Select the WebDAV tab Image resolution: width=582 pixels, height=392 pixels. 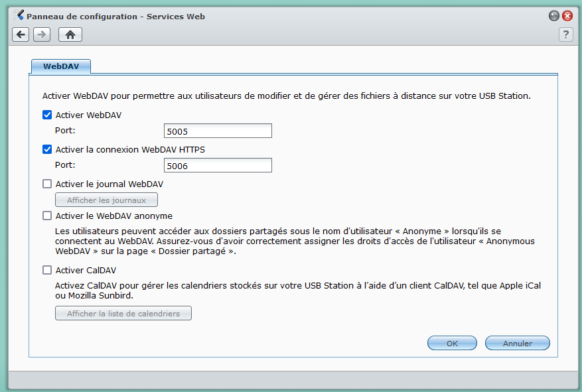click(x=60, y=66)
